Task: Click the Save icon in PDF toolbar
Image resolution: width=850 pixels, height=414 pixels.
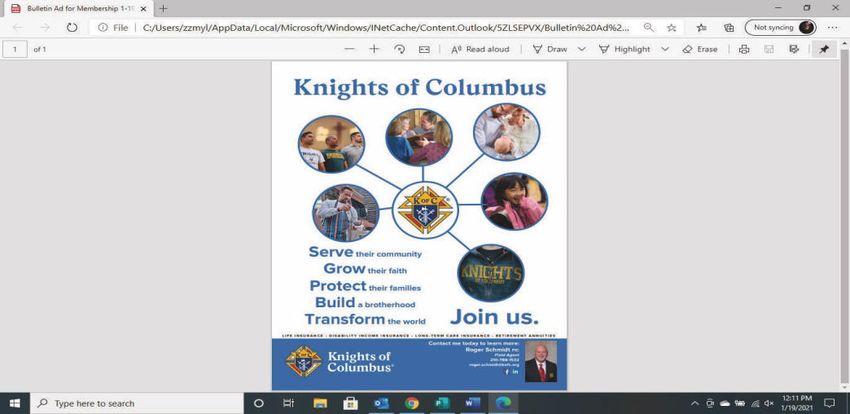Action: [x=769, y=49]
